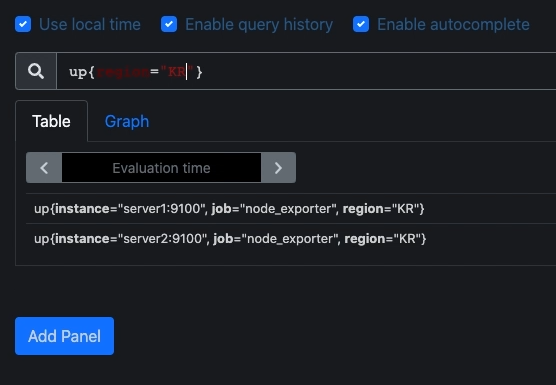556x385 pixels.
Task: Click the Enable autocomplete label
Action: pyautogui.click(x=453, y=24)
